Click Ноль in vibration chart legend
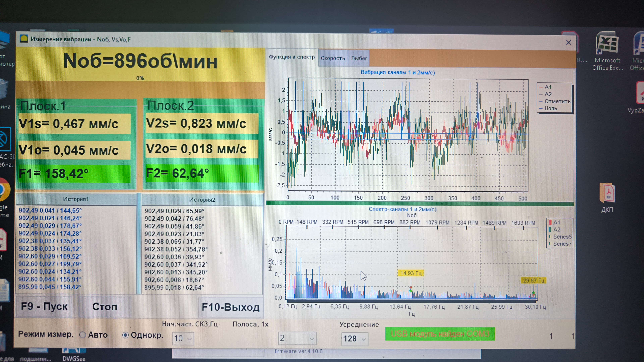This screenshot has height=362, width=644. 548,108
